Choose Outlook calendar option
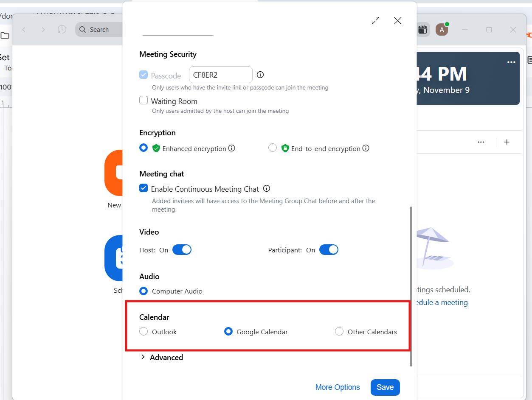Screen dimensions: 532x400 coord(144,332)
